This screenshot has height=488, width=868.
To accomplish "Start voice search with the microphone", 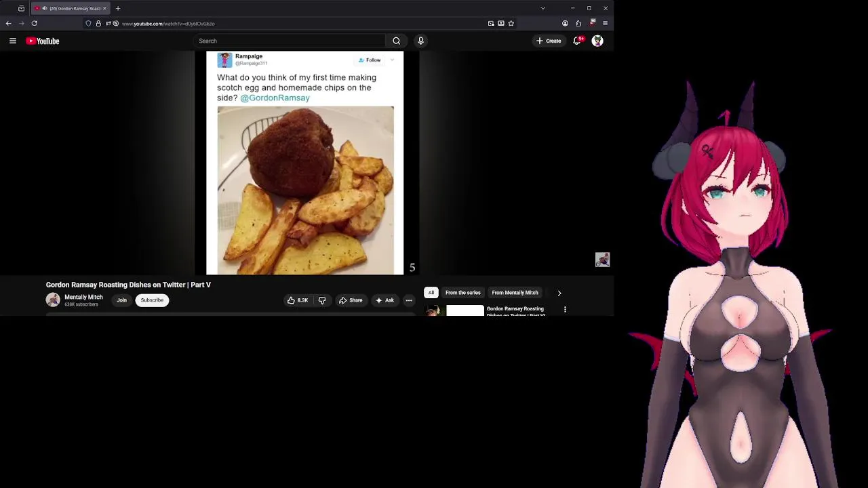I will [420, 41].
